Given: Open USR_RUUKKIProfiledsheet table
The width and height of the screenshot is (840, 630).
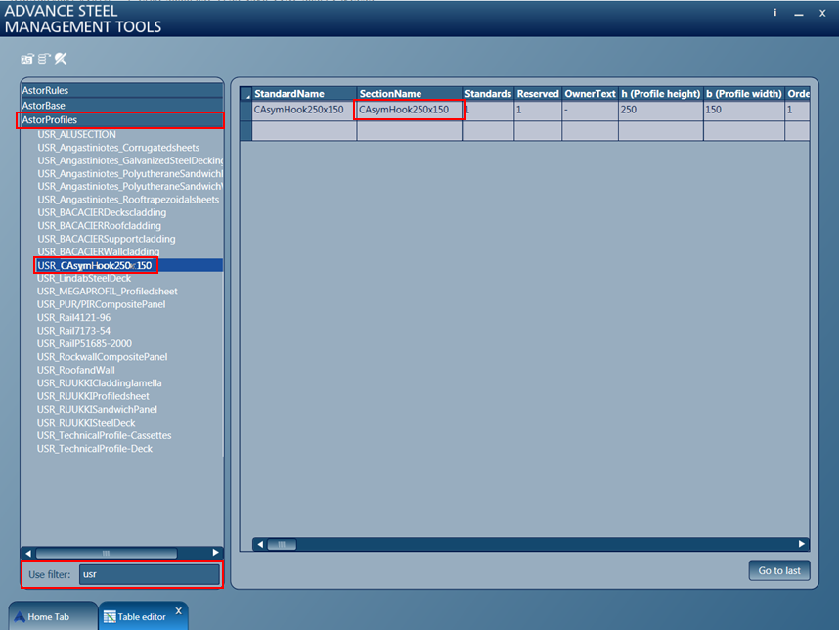Looking at the screenshot, I should pos(93,396).
